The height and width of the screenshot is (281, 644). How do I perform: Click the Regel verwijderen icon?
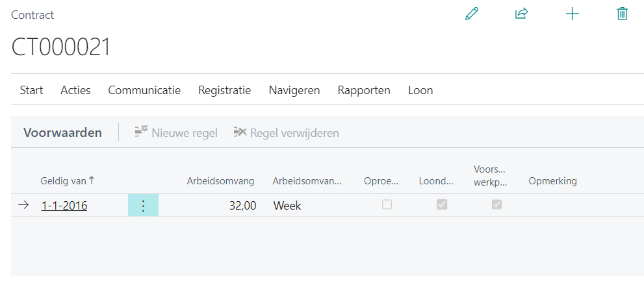click(240, 132)
